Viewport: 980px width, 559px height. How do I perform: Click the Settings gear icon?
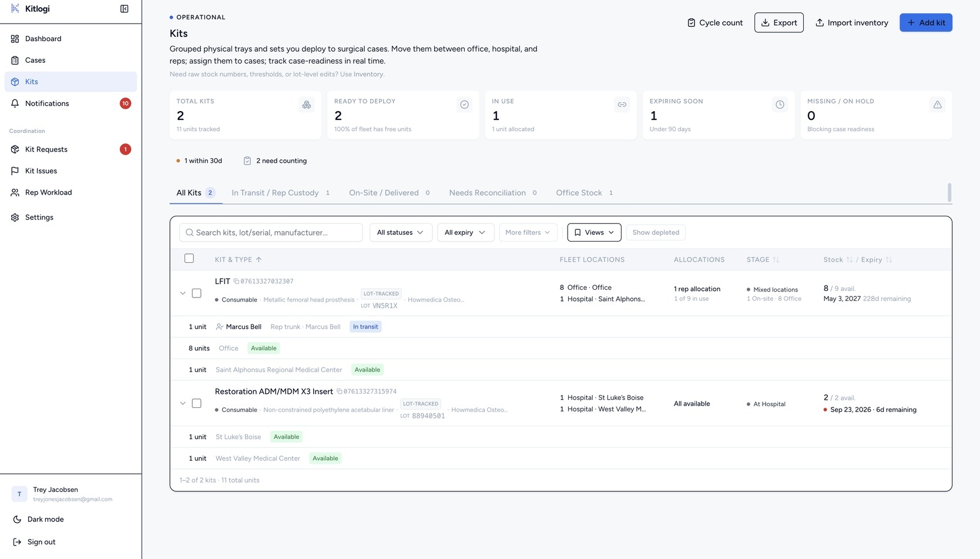tap(15, 217)
